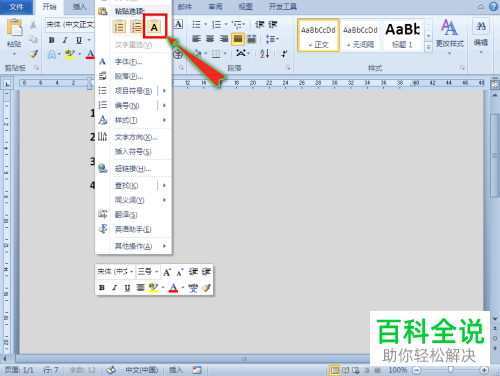Apply the 无间隔 style
Viewport: 500px width, 376px height.
[360, 35]
